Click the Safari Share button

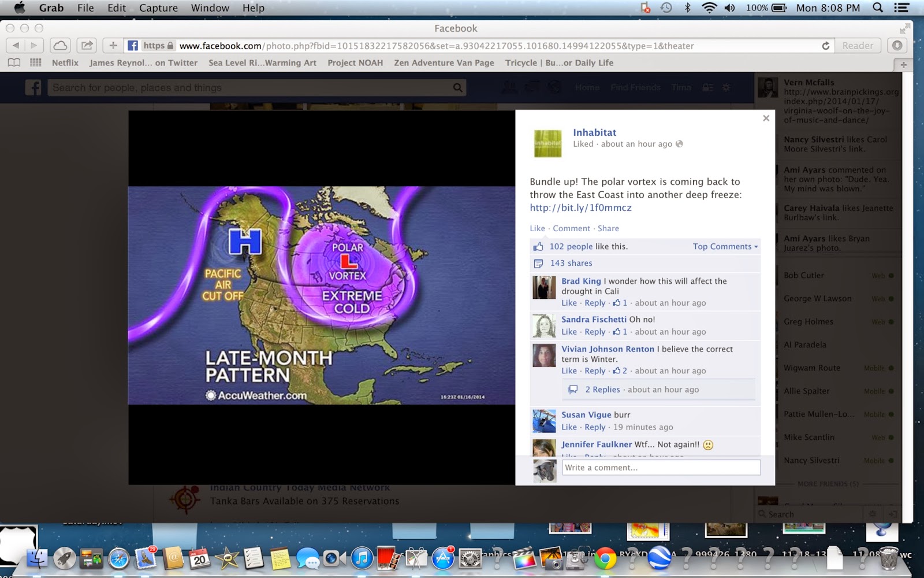(x=87, y=46)
